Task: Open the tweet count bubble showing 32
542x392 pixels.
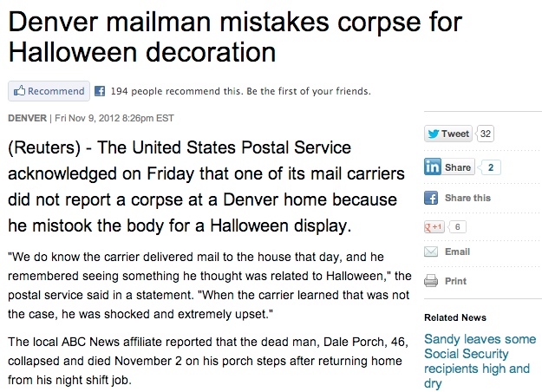Action: [x=486, y=134]
